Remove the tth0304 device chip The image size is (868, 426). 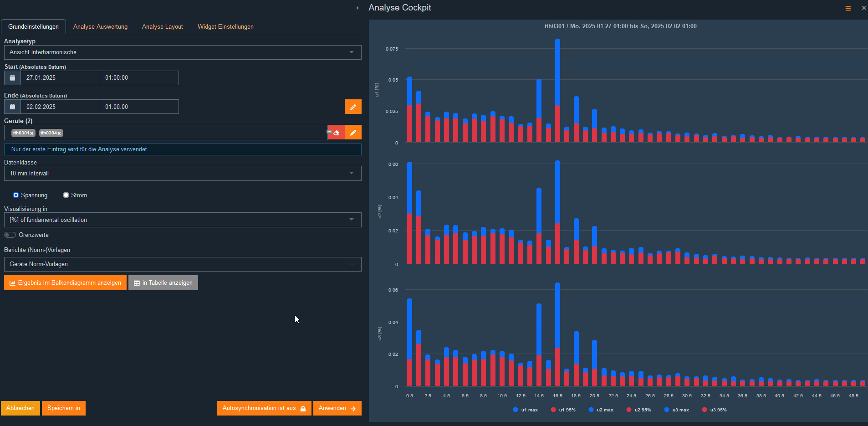[x=60, y=133]
